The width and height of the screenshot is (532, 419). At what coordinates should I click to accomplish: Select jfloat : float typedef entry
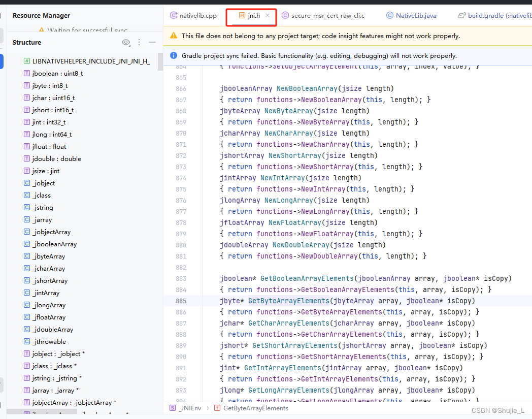[x=45, y=147]
